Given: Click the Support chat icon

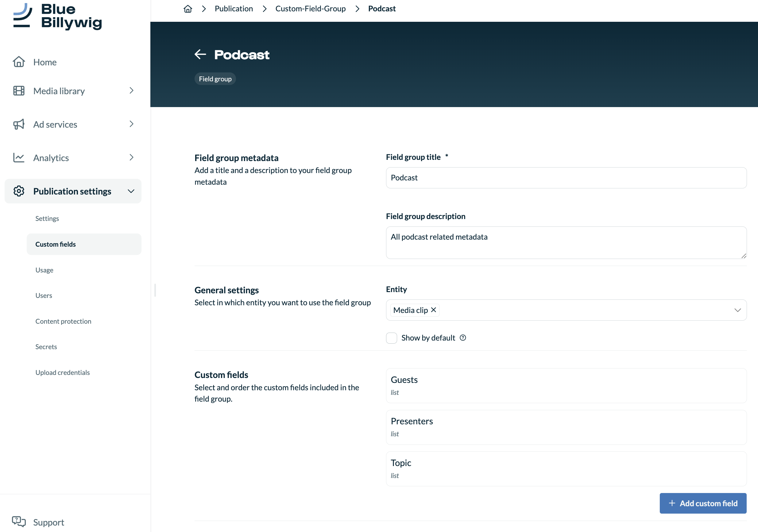Looking at the screenshot, I should [x=19, y=522].
